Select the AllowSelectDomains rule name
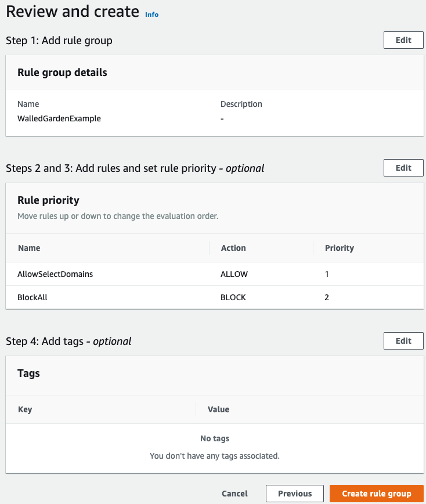Image resolution: width=426 pixels, height=504 pixels. [x=55, y=274]
